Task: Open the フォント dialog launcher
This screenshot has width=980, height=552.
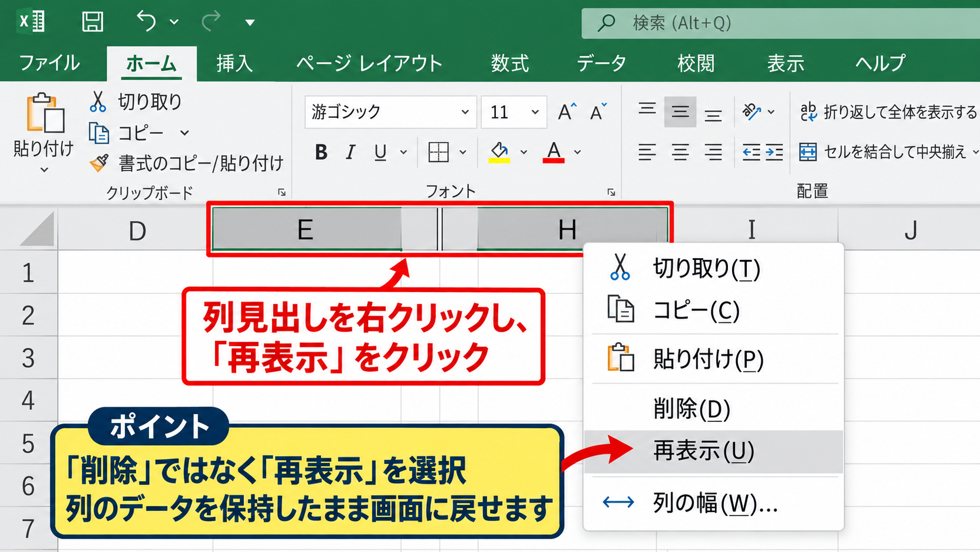Action: (x=611, y=192)
